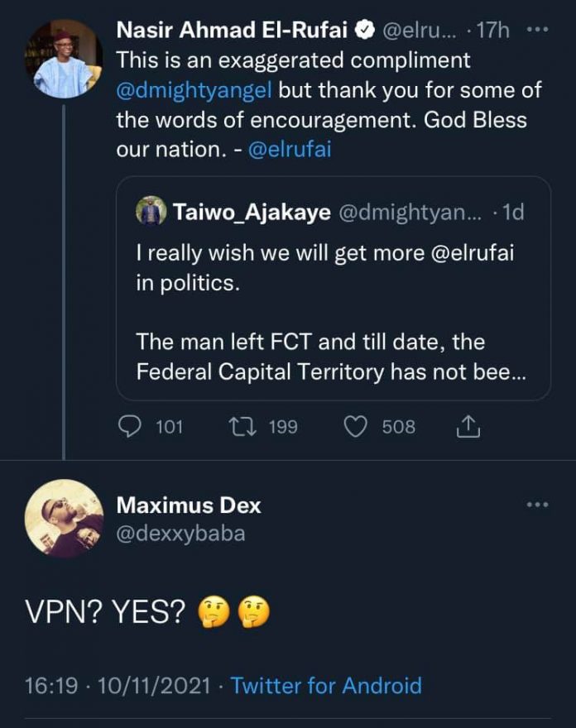This screenshot has width=576, height=728.
Task: Click the Nasir Ahmad El-Rufai display name
Action: [x=231, y=31]
